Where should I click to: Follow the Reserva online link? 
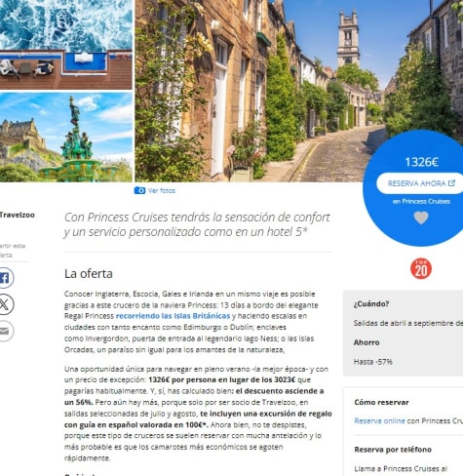click(x=379, y=421)
